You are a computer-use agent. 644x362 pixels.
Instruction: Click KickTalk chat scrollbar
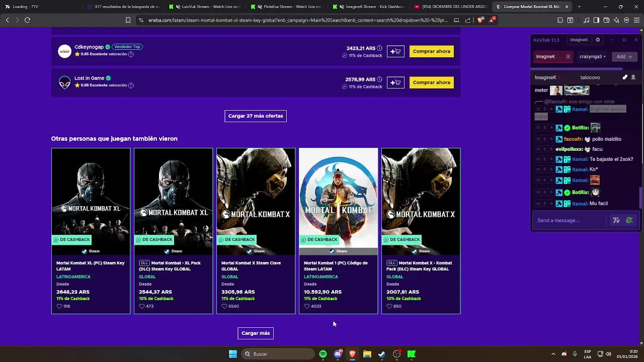tap(640, 198)
